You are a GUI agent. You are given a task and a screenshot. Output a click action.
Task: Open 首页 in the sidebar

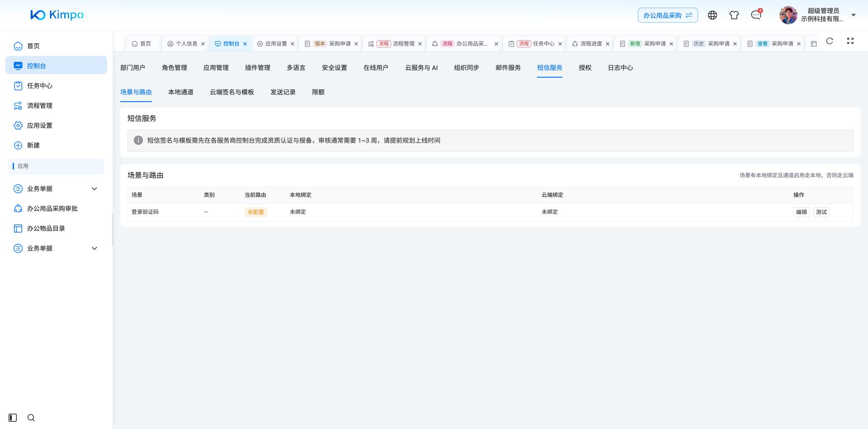point(56,46)
